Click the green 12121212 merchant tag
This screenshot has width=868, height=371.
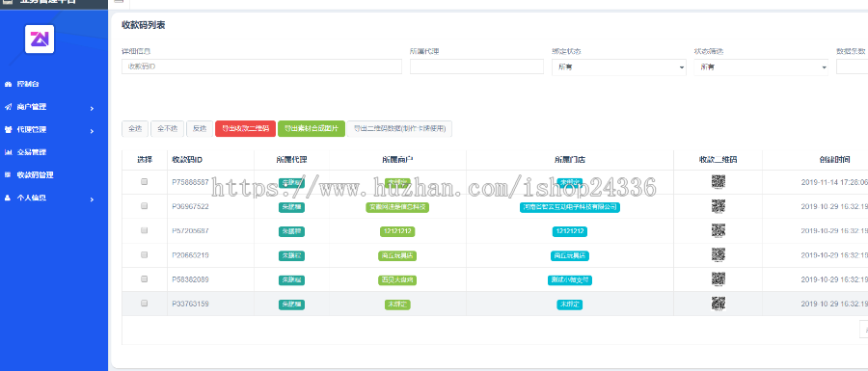pyautogui.click(x=397, y=231)
